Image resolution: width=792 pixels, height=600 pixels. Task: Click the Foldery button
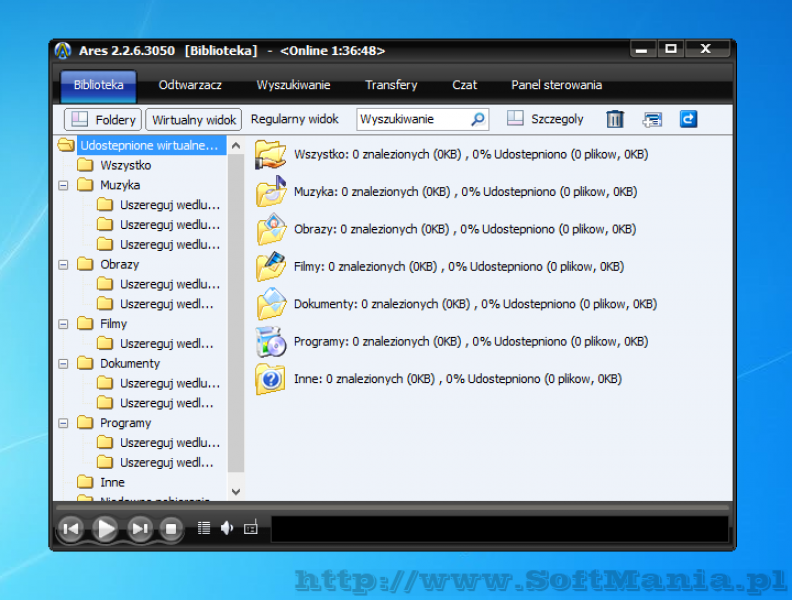coord(103,120)
